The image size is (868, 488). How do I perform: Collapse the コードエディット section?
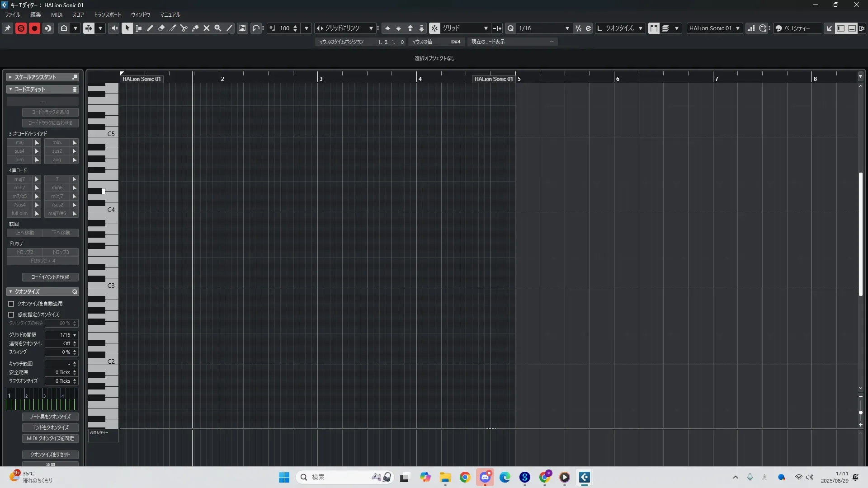[x=10, y=89]
